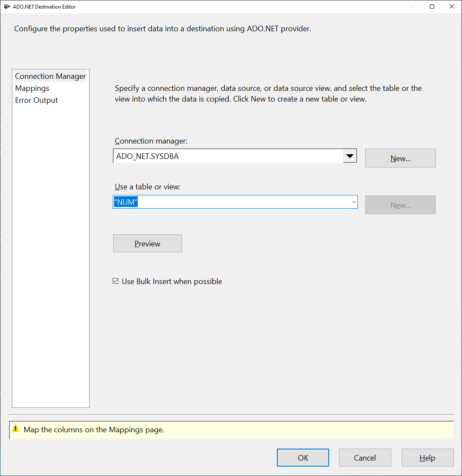
Task: Select the Connection Manager page
Action: (x=51, y=76)
